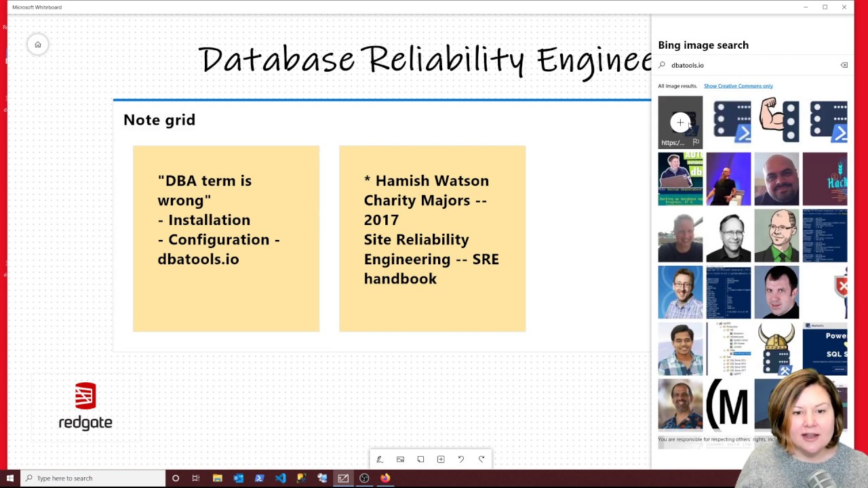Select the Hamish Watson sticky note
Screen dimensions: 868x488
[x=432, y=239]
